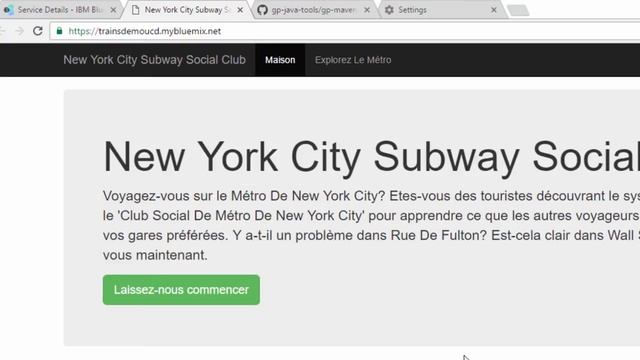Image resolution: width=640 pixels, height=360 pixels.
Task: Open the Maison nav item
Action: (280, 60)
